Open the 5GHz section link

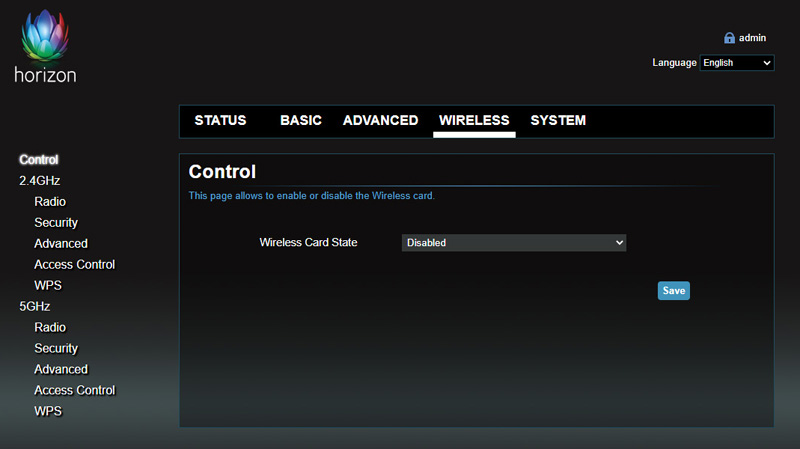[34, 306]
